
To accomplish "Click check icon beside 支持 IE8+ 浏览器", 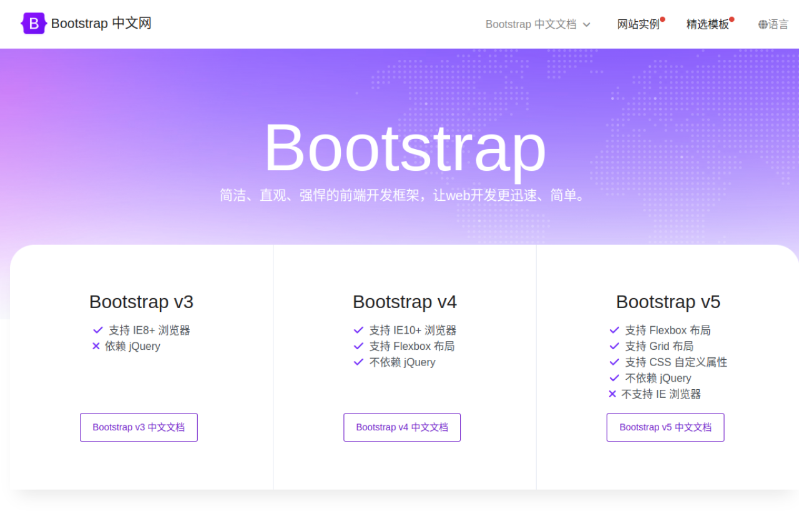I will (98, 330).
